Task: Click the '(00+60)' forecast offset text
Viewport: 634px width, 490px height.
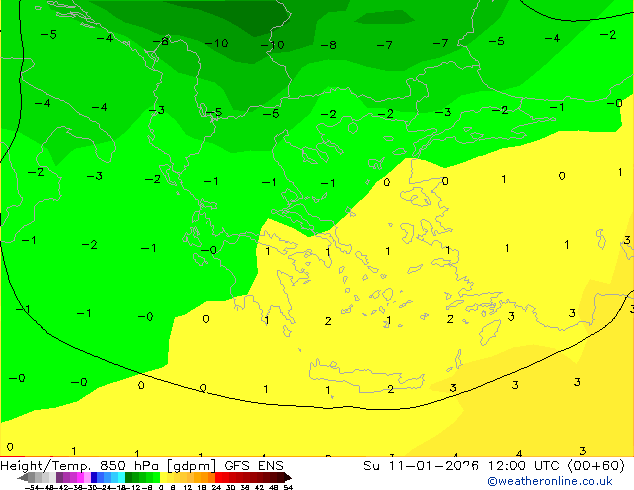Action: pos(596,466)
